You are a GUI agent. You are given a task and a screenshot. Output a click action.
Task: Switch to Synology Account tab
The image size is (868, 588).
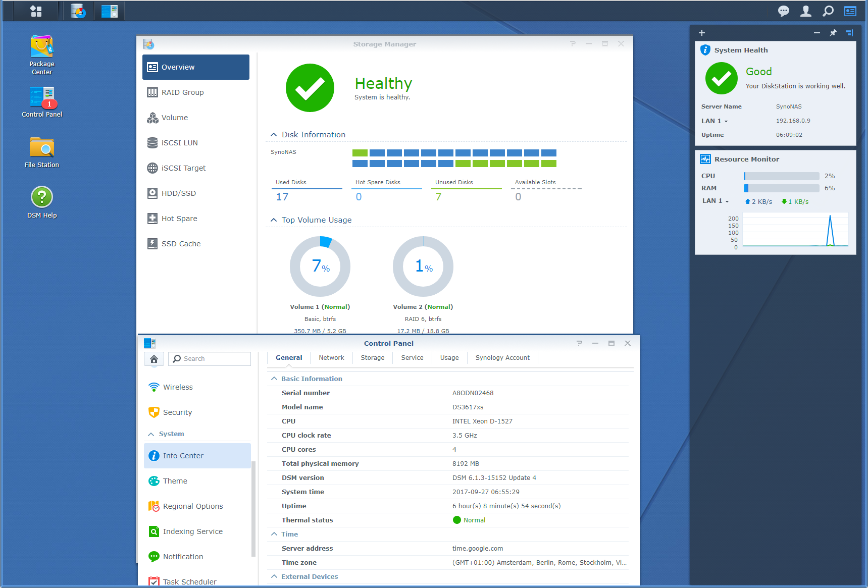click(x=502, y=358)
